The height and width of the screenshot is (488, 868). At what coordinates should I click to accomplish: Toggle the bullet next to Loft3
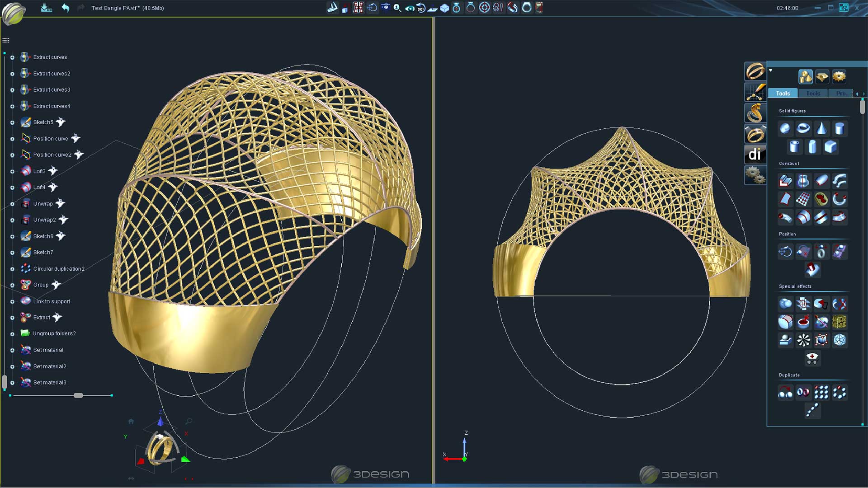12,171
